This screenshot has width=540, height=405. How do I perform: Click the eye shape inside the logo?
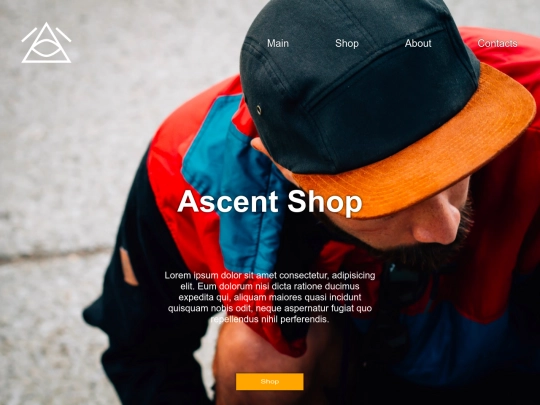pyautogui.click(x=46, y=48)
